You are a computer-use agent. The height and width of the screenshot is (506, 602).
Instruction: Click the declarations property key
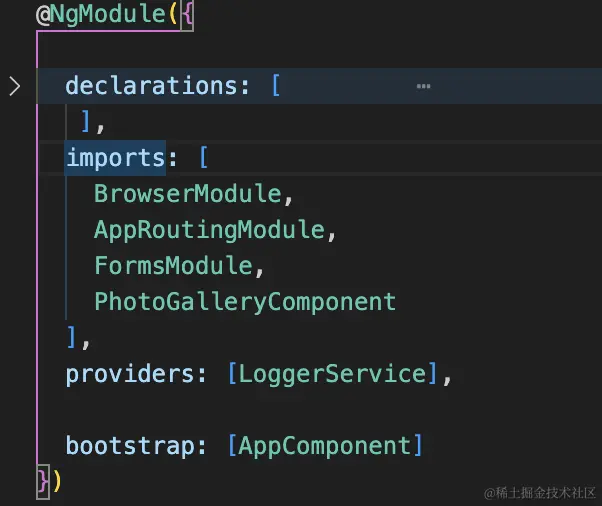[x=152, y=85]
